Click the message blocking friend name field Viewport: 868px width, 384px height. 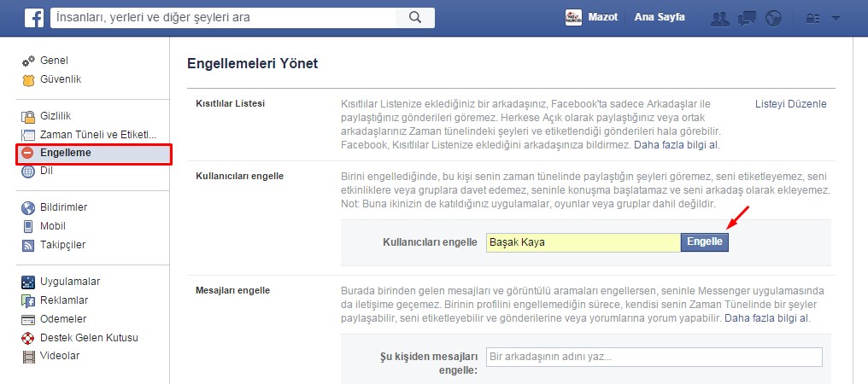point(654,357)
